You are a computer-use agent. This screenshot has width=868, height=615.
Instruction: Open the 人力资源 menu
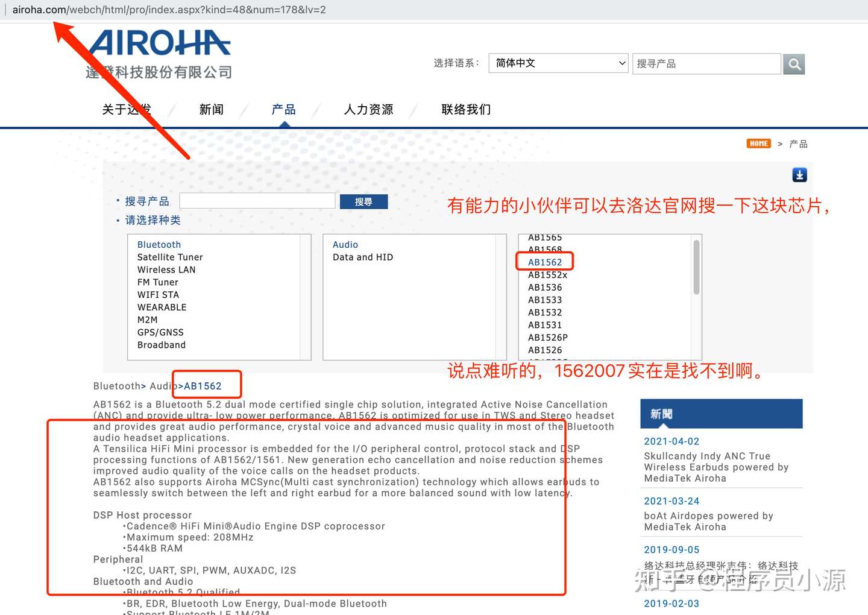369,109
